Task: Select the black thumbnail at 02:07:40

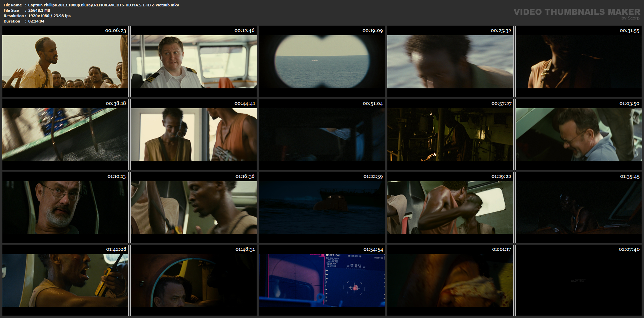Action: [578, 280]
